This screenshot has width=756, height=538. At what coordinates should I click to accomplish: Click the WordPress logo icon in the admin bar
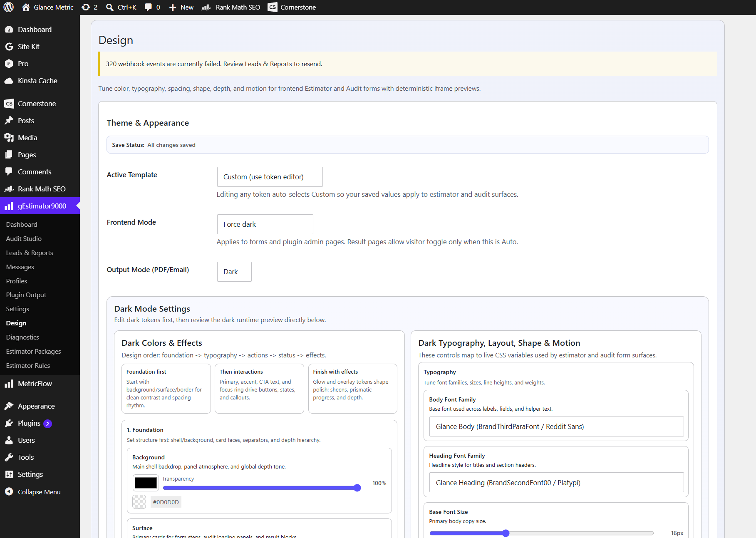coord(9,7)
